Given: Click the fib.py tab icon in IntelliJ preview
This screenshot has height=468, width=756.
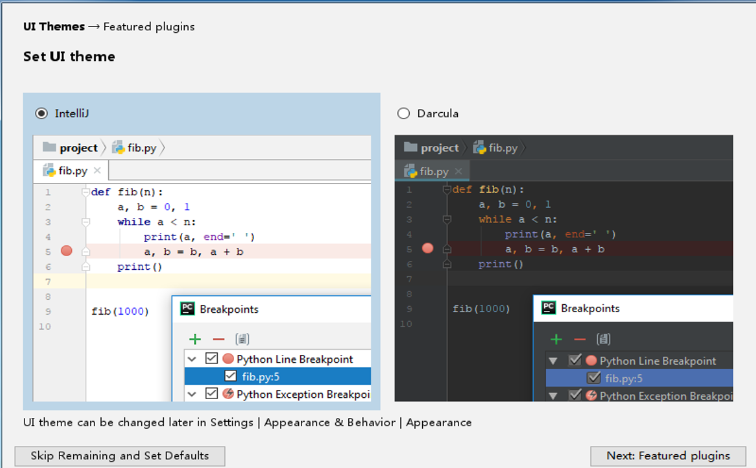Looking at the screenshot, I should (x=49, y=171).
